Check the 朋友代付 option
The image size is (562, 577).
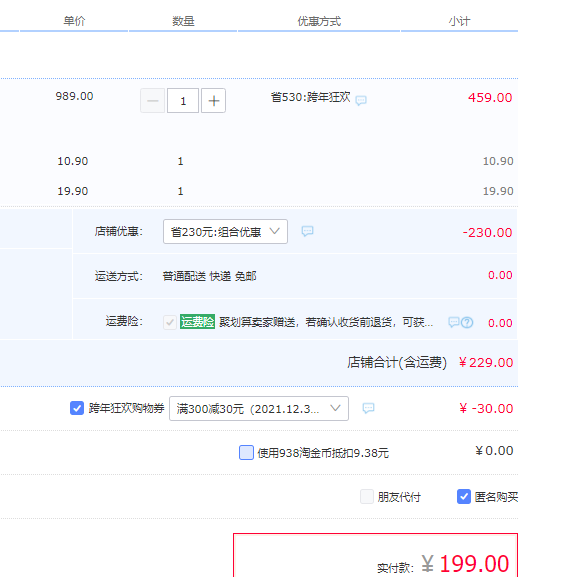pos(367,496)
